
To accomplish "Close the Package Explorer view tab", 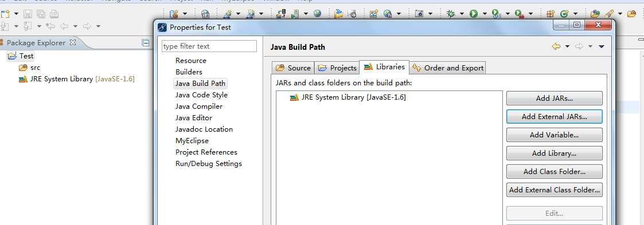I will point(73,42).
